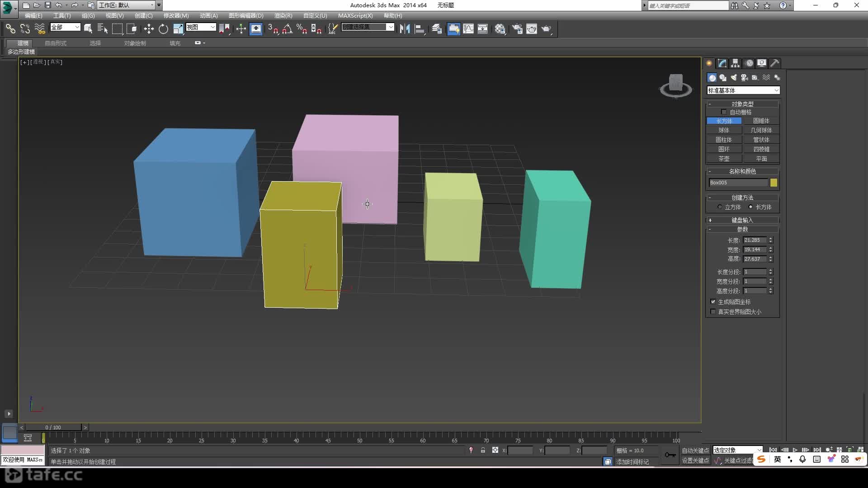Open the Modify command panel tab
The height and width of the screenshot is (488, 868).
tap(722, 63)
